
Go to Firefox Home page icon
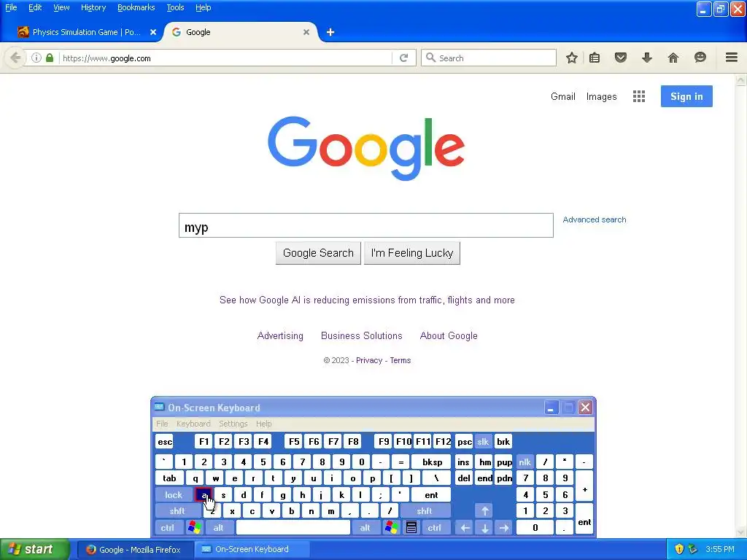coord(673,58)
